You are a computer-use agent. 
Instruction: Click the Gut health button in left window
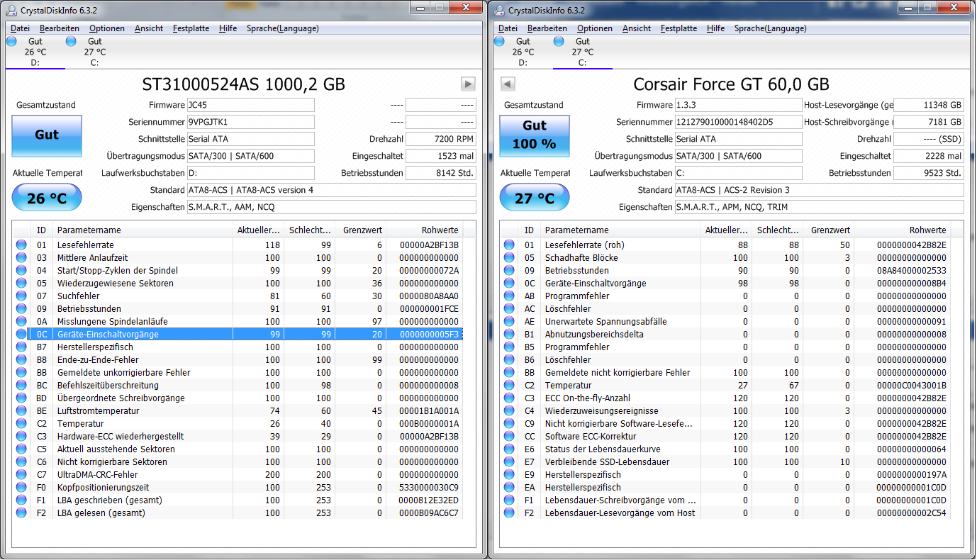(x=47, y=135)
